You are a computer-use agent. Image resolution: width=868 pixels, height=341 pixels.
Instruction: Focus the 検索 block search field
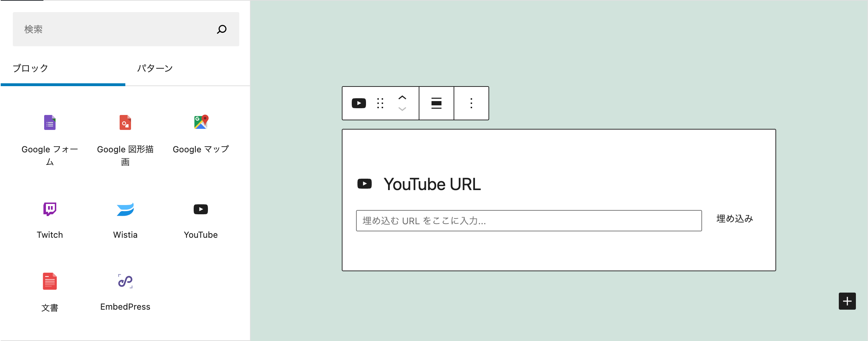coord(126,29)
